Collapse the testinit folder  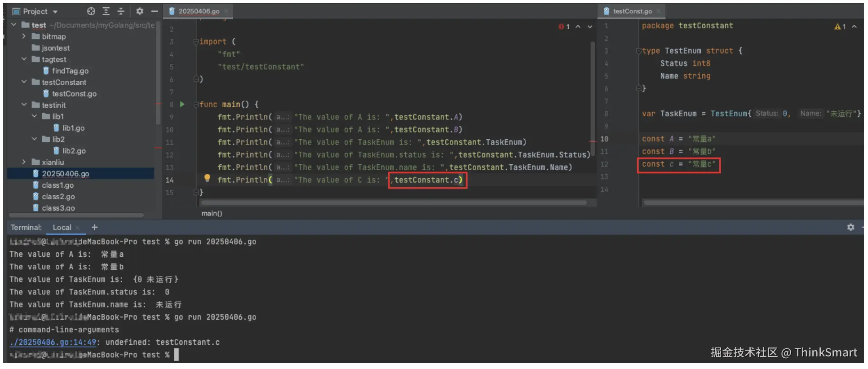(x=24, y=105)
